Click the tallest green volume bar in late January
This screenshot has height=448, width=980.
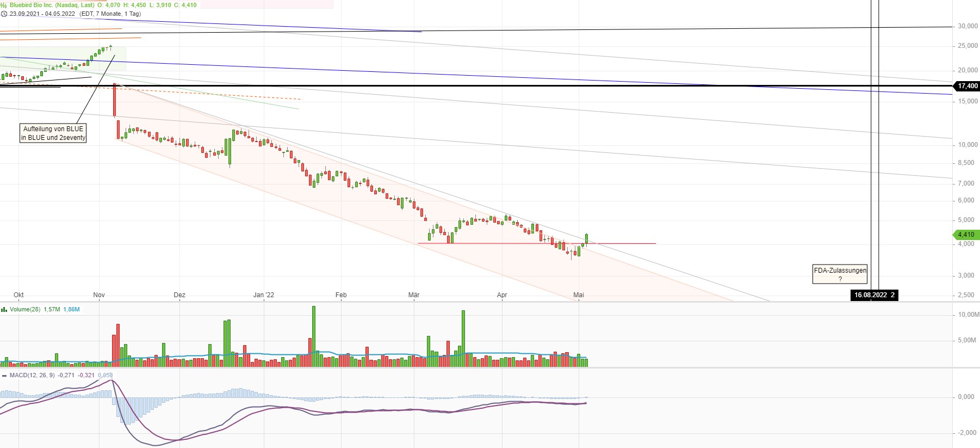[314, 336]
